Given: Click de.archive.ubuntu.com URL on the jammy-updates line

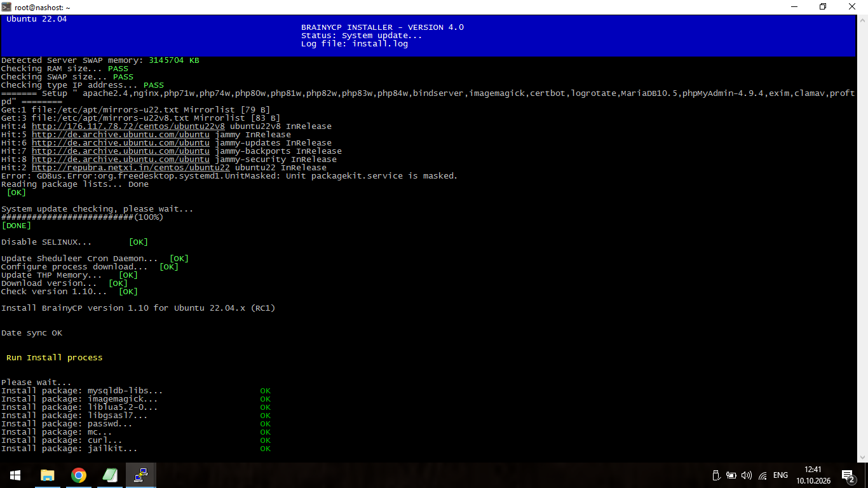Looking at the screenshot, I should (121, 143).
